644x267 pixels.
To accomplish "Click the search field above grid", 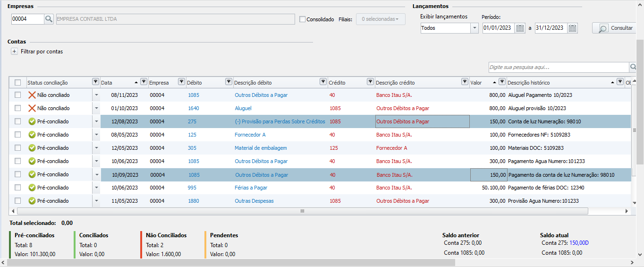I will 558,67.
